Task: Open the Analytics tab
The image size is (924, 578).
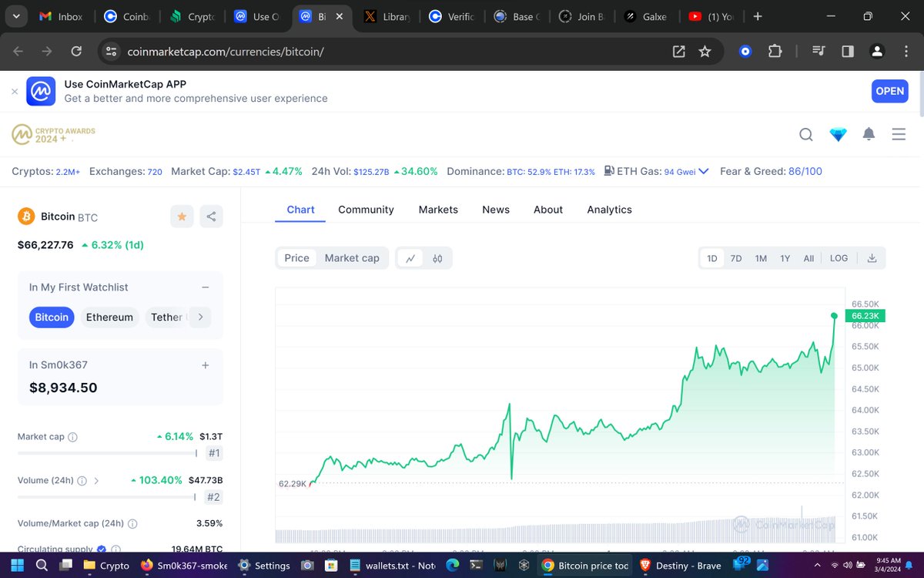Action: tap(609, 210)
